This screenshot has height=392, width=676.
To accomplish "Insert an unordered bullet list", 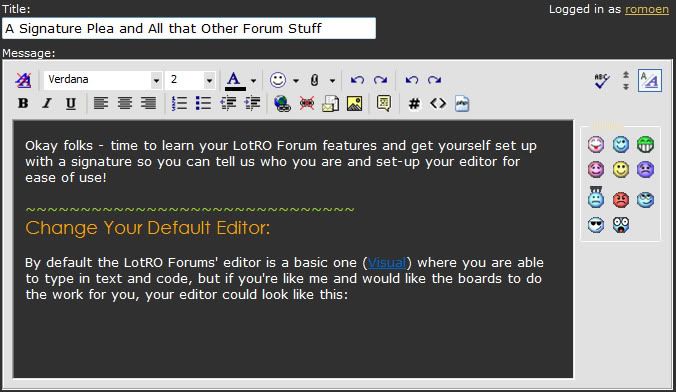I will (203, 103).
